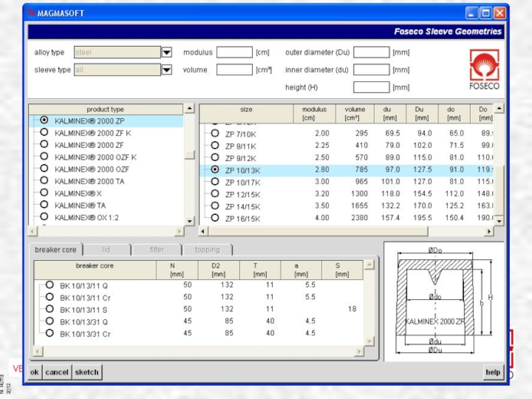Open the topping tab
Viewport: 532px width, 399px height.
pos(207,250)
